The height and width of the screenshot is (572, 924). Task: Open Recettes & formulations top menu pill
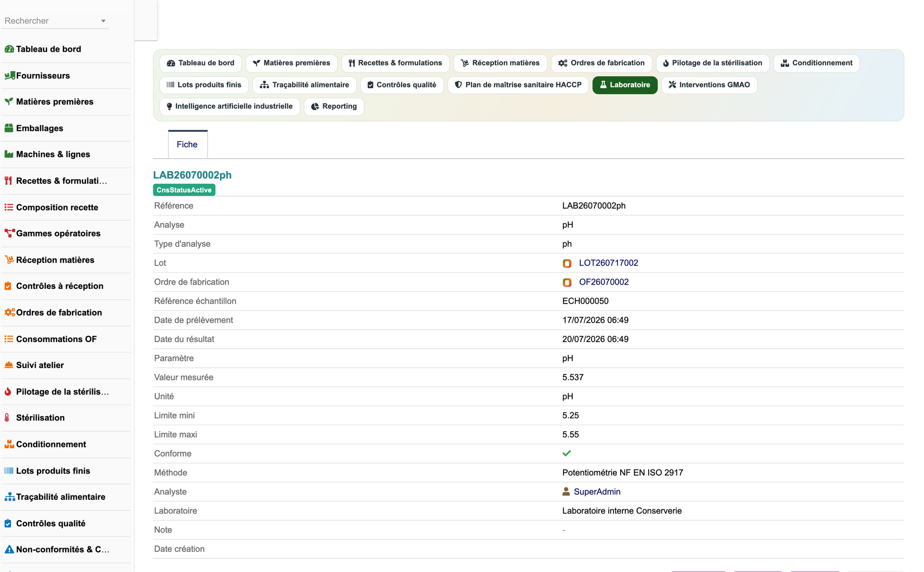(395, 63)
